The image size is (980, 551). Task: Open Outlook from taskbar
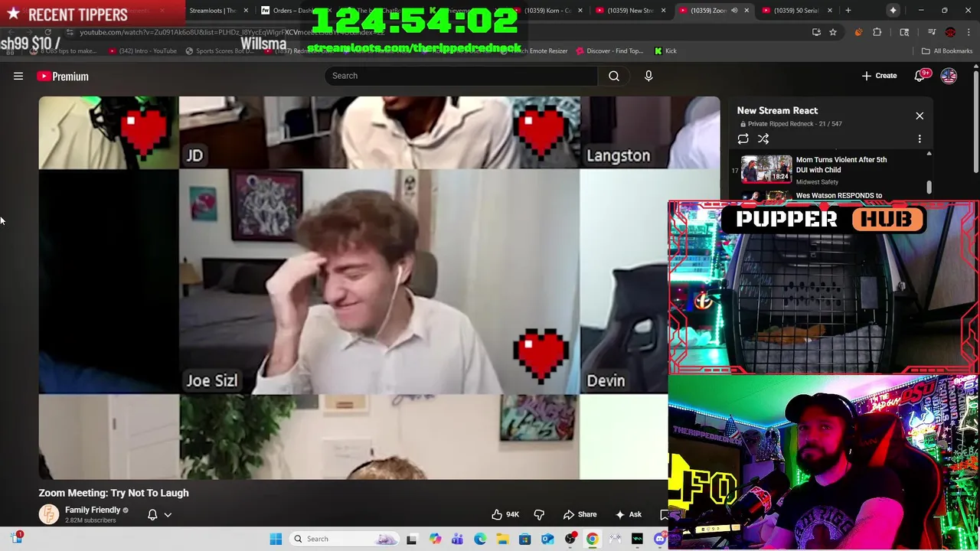pos(547,539)
